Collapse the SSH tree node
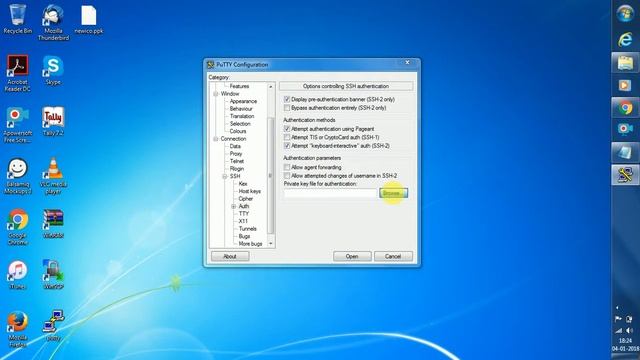 [x=224, y=176]
